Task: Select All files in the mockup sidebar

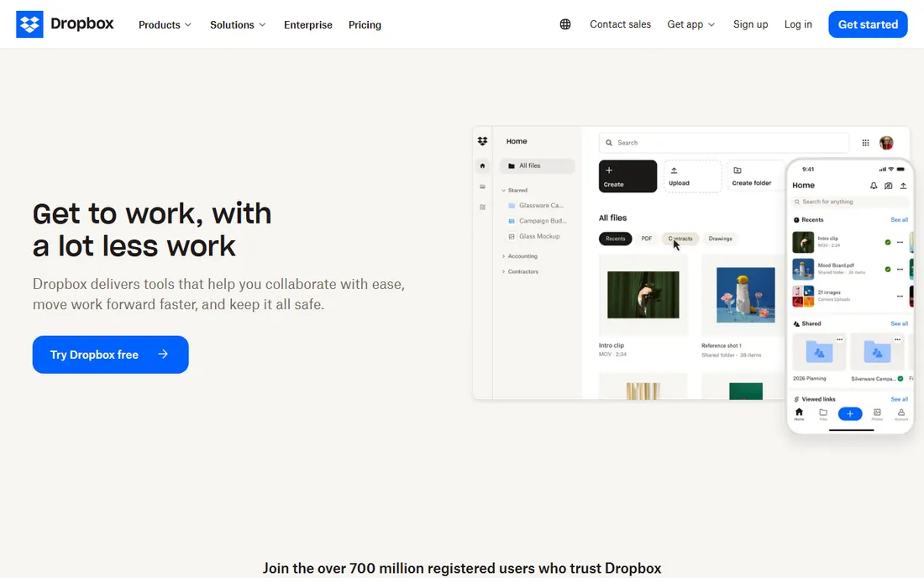Action: click(x=537, y=166)
